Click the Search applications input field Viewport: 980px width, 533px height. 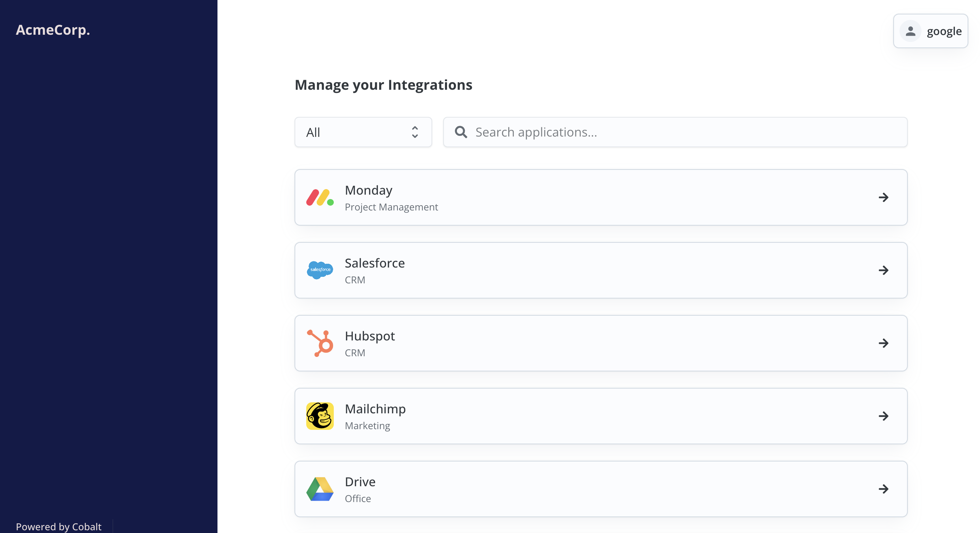(x=647, y=132)
